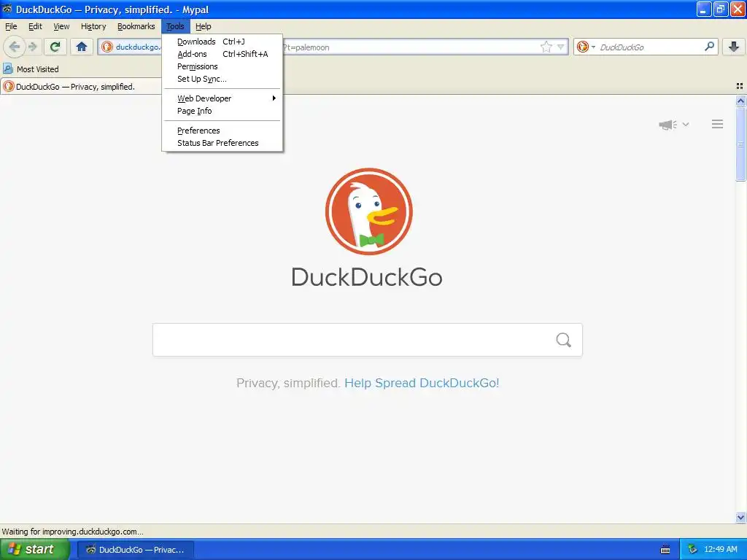Open the search engine selector dropdown

586,47
